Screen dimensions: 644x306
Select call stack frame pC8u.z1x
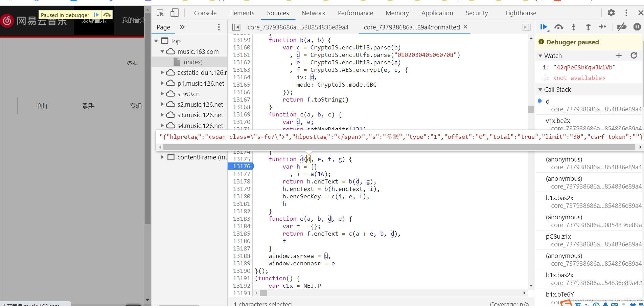point(589,240)
